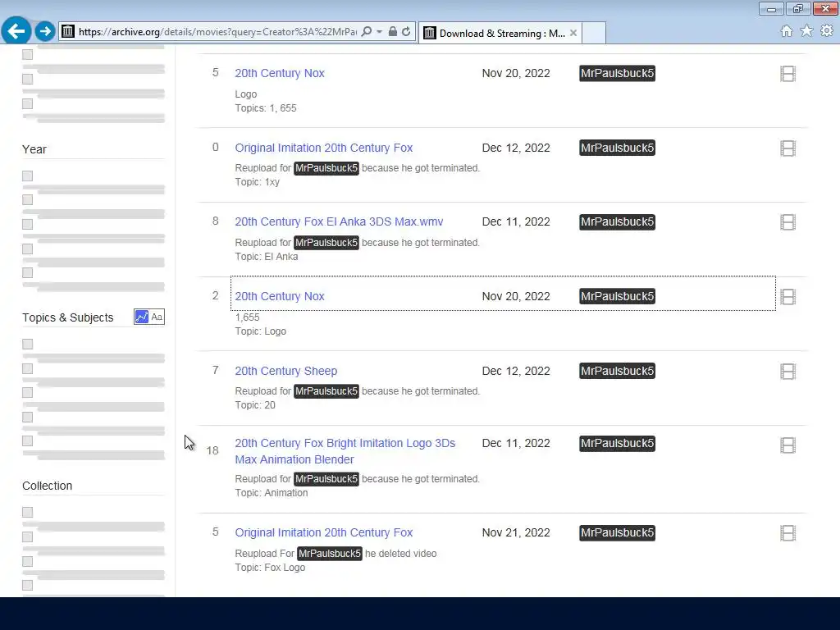This screenshot has height=630, width=840.
Task: Open the browser Home icon
Action: coord(787,31)
